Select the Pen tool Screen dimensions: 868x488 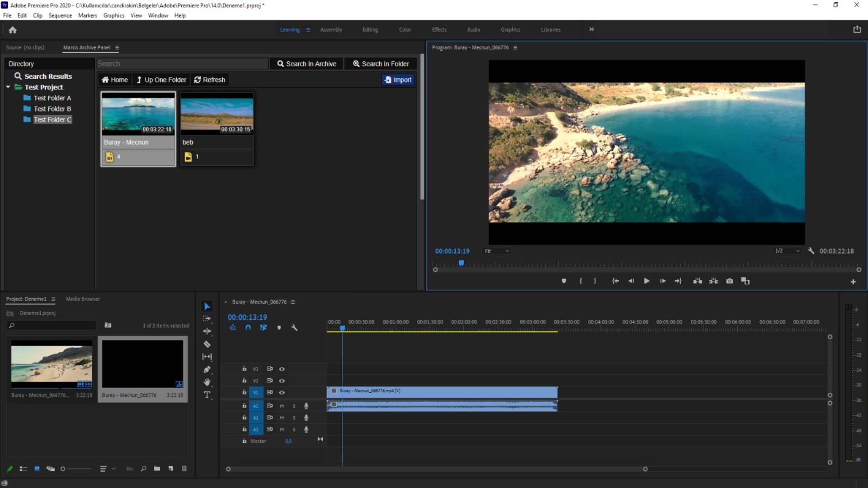[207, 370]
